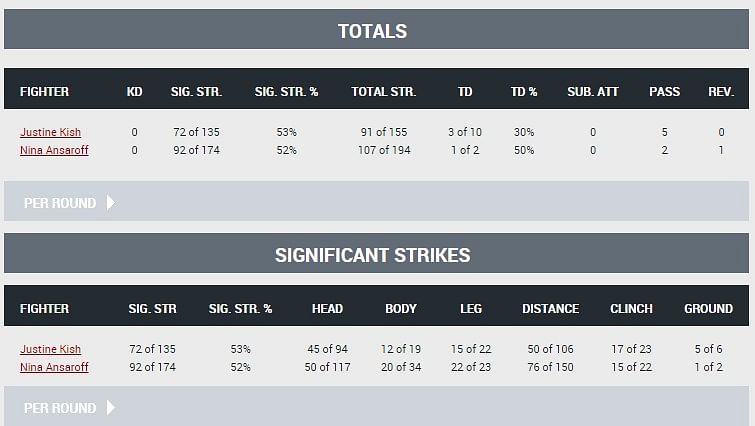Click the arrow icon beside Per Round under Totals

point(110,203)
